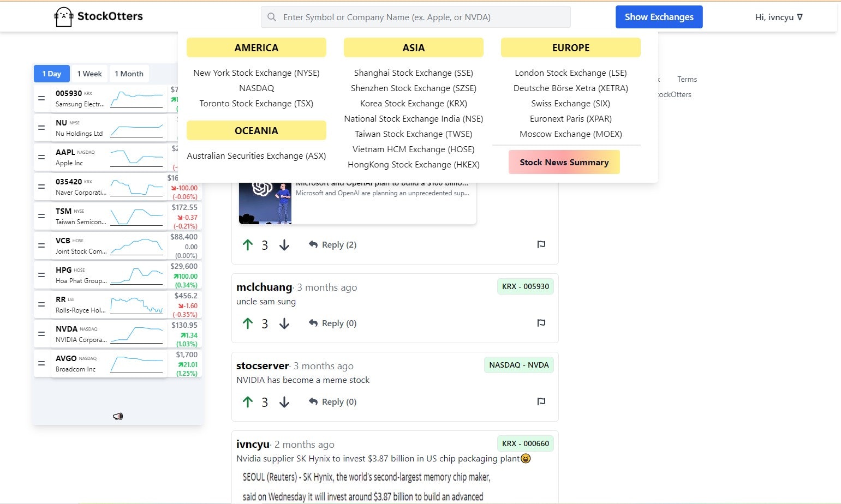Viewport: 841px width, 504px height.
Task: Upvote the mclchuang post
Action: click(248, 323)
